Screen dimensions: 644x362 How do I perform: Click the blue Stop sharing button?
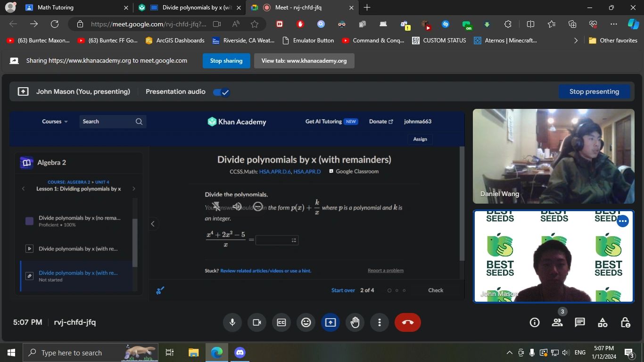click(226, 61)
